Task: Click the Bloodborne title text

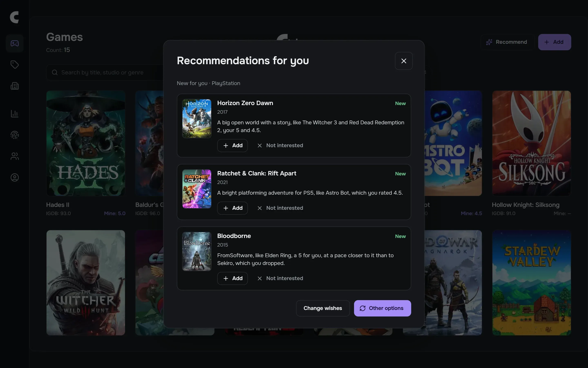Action: coord(234,236)
